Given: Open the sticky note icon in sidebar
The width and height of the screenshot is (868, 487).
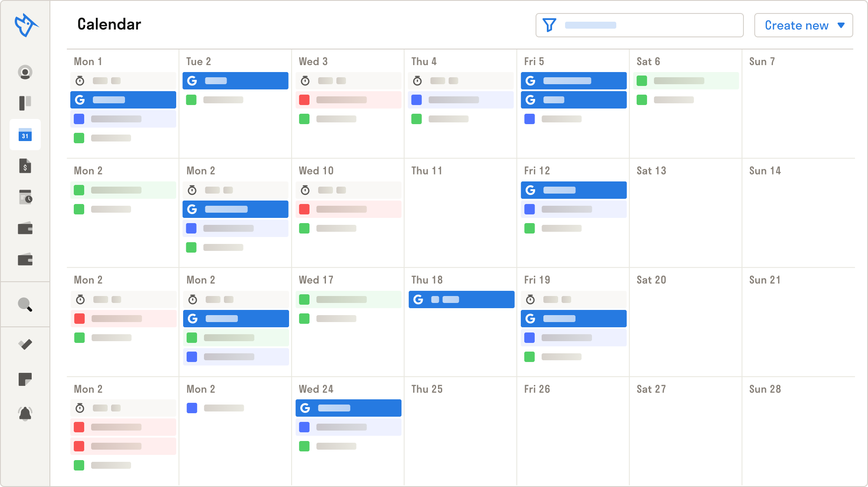Looking at the screenshot, I should [x=25, y=379].
